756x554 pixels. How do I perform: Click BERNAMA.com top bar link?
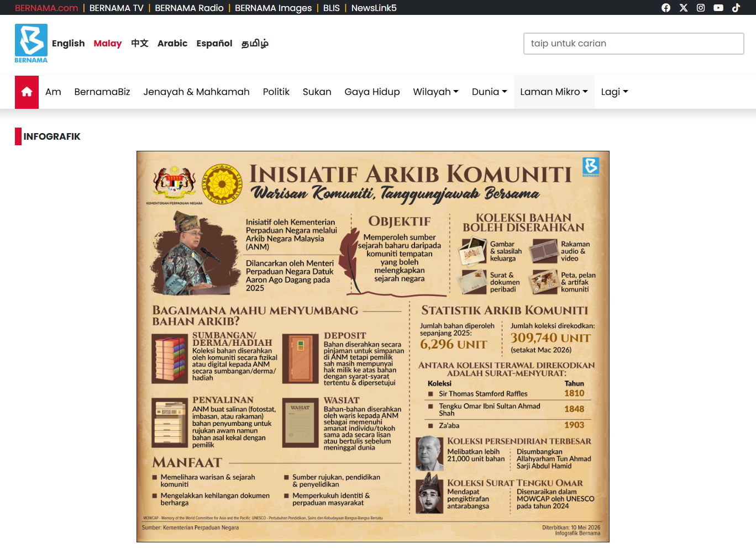46,8
